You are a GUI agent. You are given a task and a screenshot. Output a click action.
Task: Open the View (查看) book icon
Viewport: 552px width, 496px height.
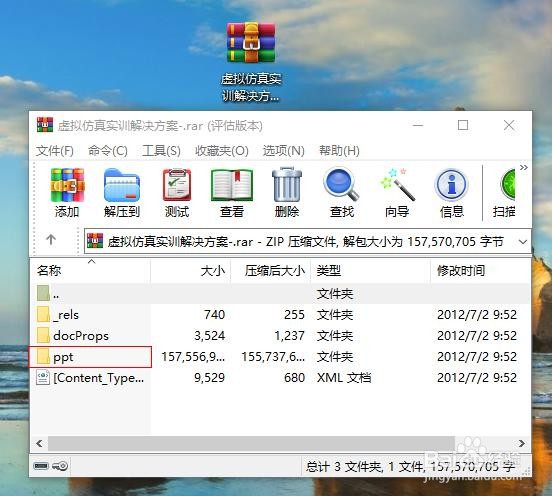[x=232, y=186]
